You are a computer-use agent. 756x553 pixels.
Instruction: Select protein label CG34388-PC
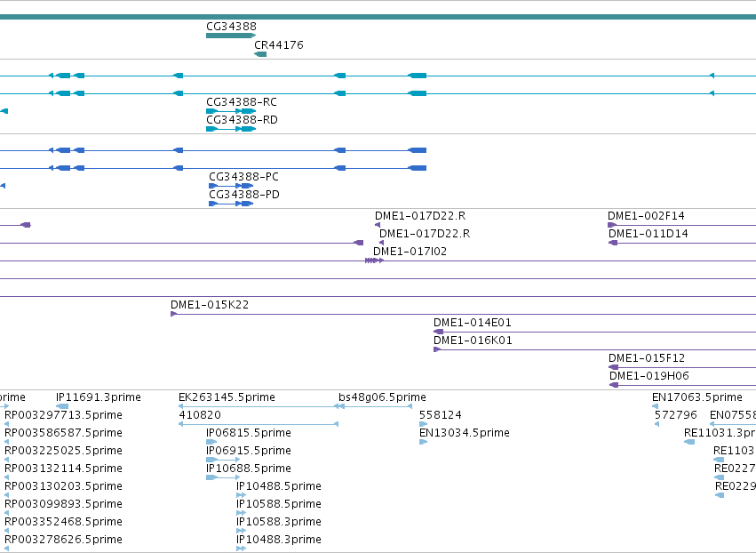[244, 177]
